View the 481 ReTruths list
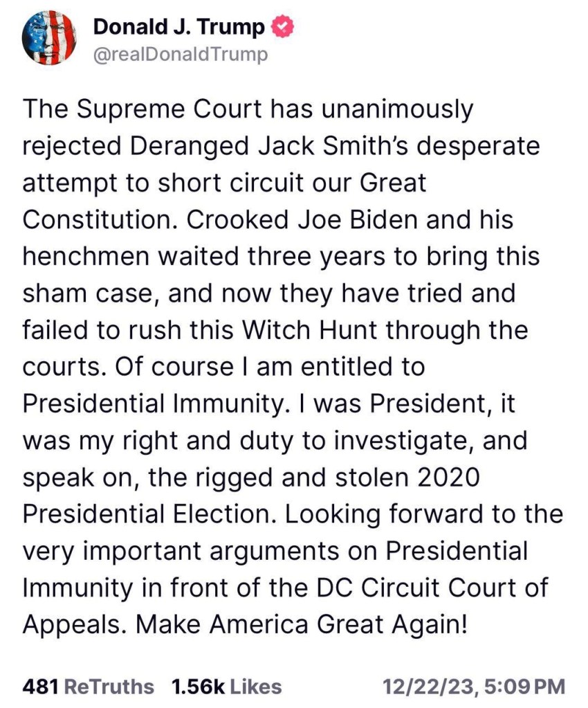 tap(89, 686)
